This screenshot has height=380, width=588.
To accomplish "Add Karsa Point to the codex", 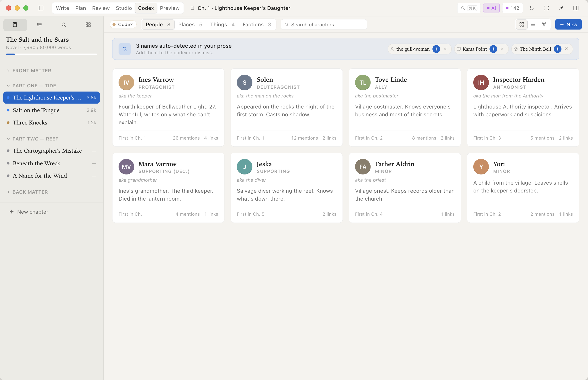I will (x=493, y=49).
